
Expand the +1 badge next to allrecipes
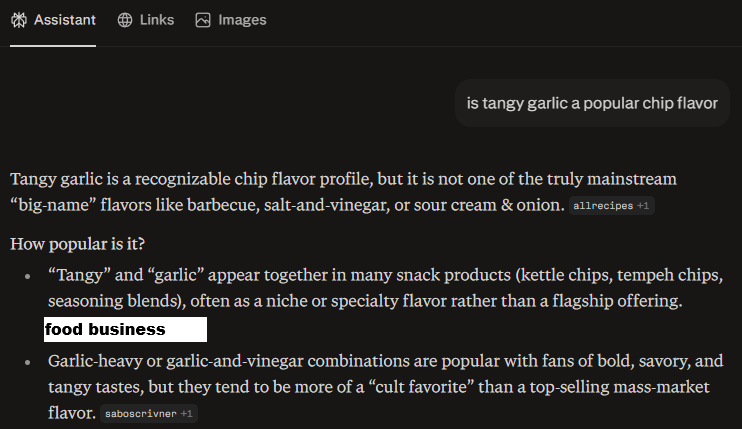click(x=643, y=206)
